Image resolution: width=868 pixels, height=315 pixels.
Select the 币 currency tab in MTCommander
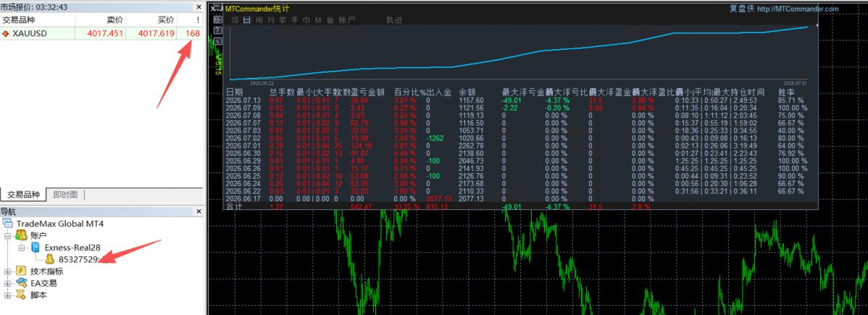tap(306, 20)
